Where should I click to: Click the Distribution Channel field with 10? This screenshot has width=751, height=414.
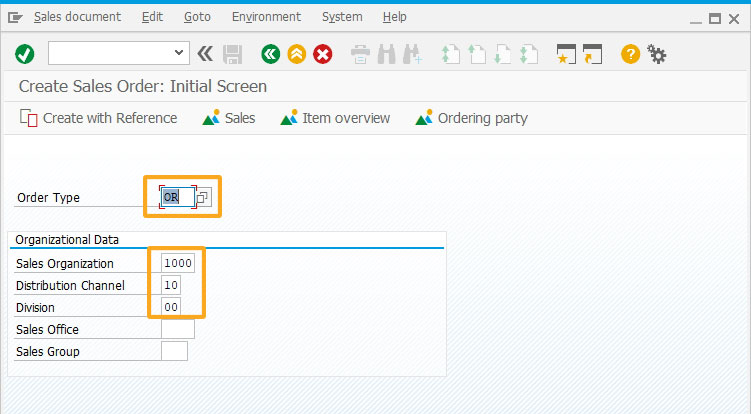coord(171,285)
